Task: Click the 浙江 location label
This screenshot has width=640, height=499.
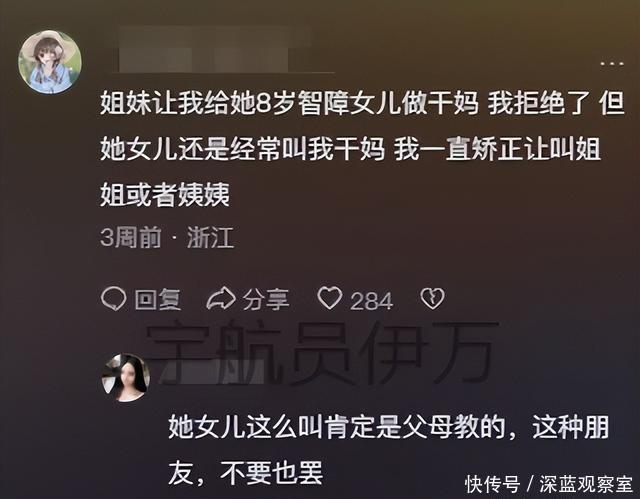Action: click(210, 237)
